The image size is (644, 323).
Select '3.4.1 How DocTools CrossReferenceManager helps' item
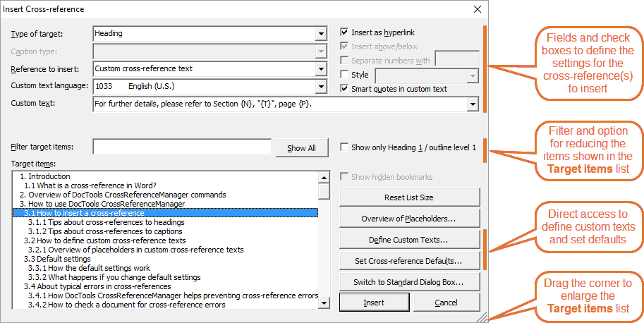[165, 295]
